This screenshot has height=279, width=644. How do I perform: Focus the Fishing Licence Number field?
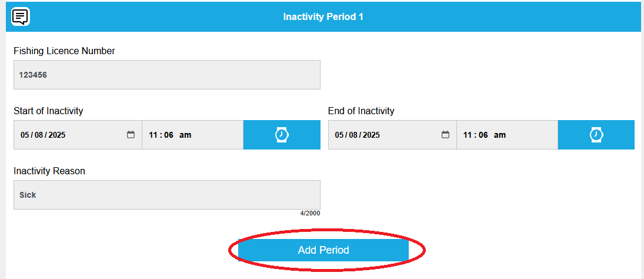pyautogui.click(x=166, y=75)
